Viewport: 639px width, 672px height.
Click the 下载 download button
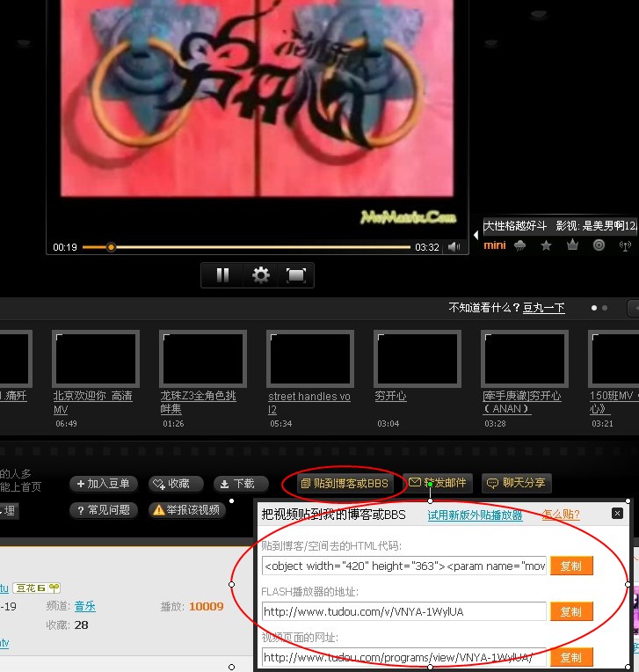(x=237, y=484)
